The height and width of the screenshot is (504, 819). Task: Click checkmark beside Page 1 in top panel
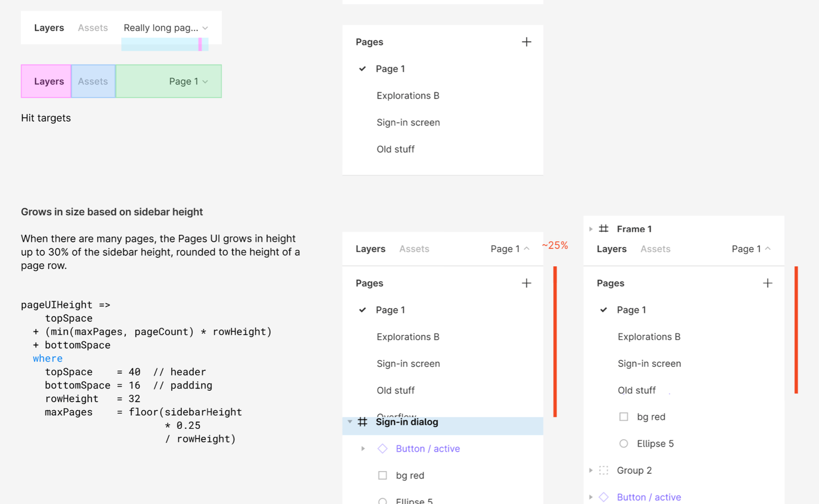click(362, 69)
